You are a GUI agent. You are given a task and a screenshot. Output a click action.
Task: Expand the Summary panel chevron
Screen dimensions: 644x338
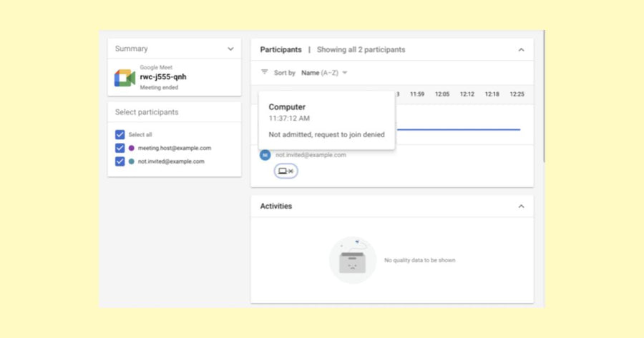click(230, 49)
